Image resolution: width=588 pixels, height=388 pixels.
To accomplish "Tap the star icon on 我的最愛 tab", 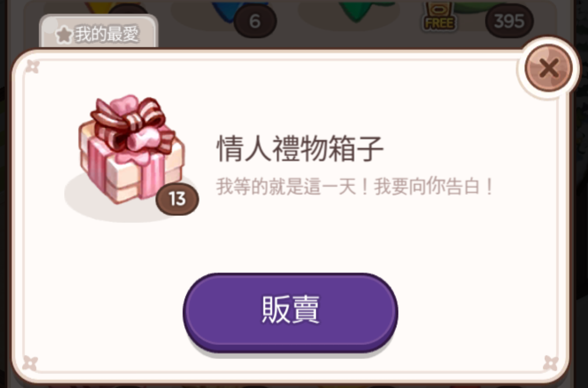I will click(64, 35).
